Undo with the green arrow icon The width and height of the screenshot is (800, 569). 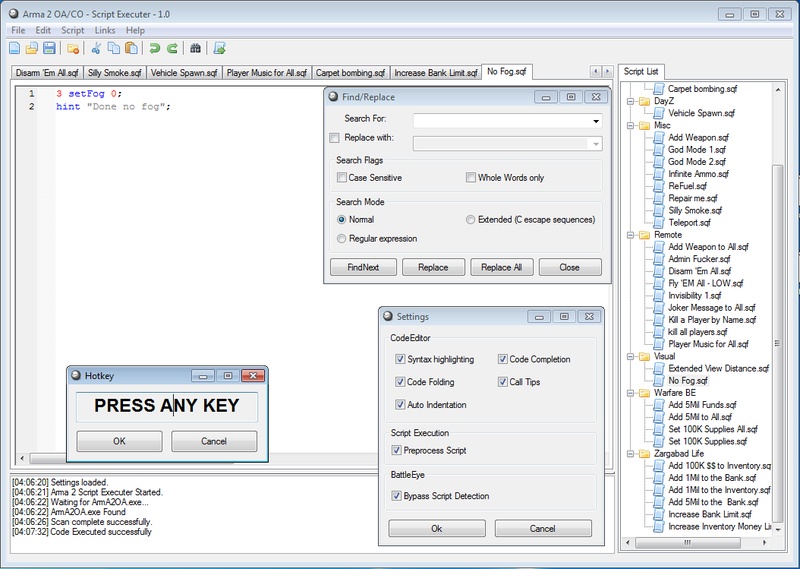(x=154, y=48)
